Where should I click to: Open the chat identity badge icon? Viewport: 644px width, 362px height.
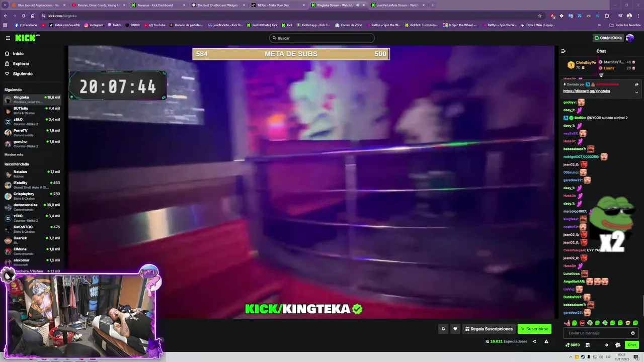tap(618, 345)
